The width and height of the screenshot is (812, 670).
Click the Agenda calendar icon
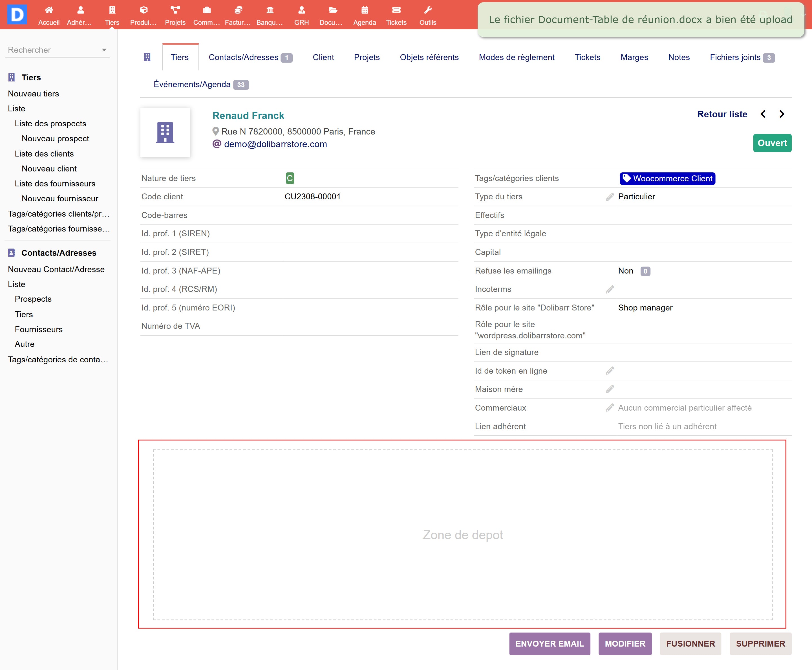pos(364,10)
